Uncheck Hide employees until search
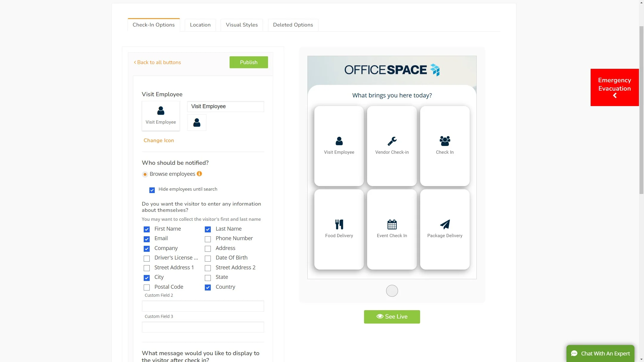Image resolution: width=644 pixels, height=362 pixels. click(x=152, y=190)
